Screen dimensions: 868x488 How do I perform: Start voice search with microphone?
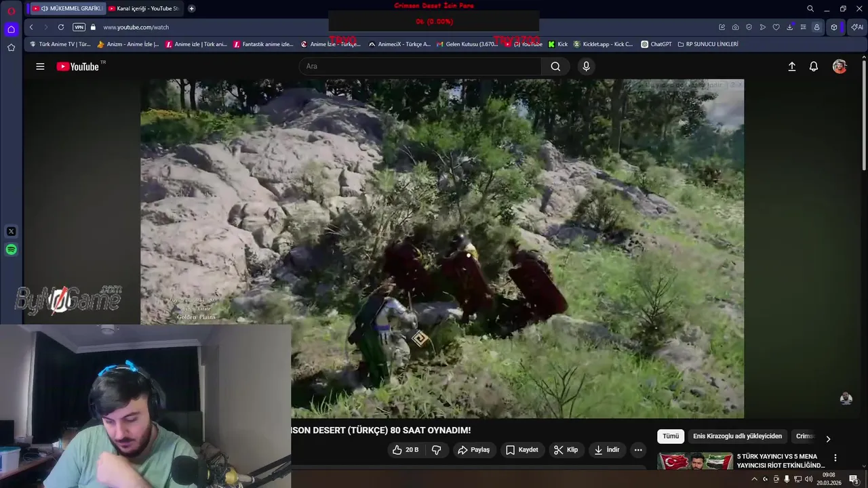(x=586, y=66)
